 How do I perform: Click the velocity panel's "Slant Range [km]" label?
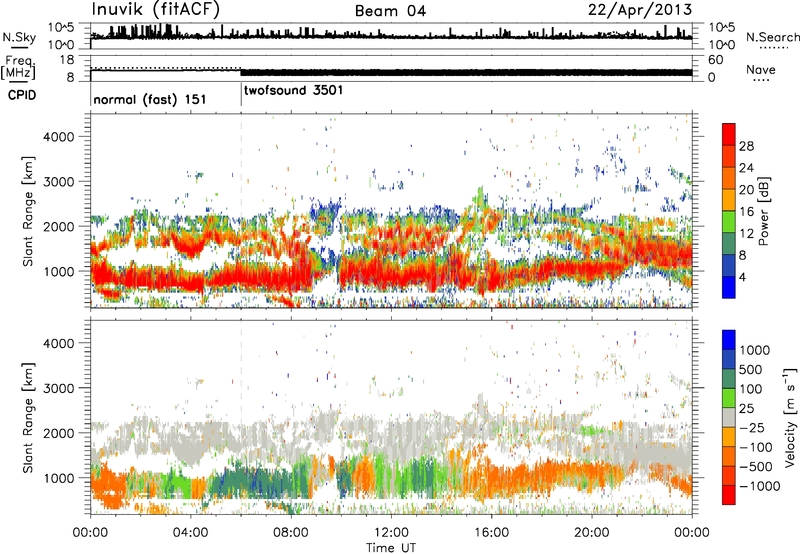(28, 417)
